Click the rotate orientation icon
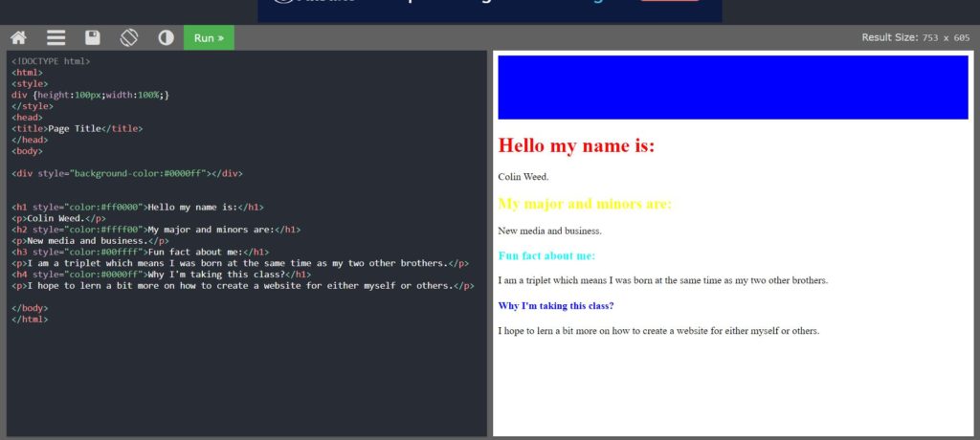This screenshot has height=440, width=980. click(129, 37)
